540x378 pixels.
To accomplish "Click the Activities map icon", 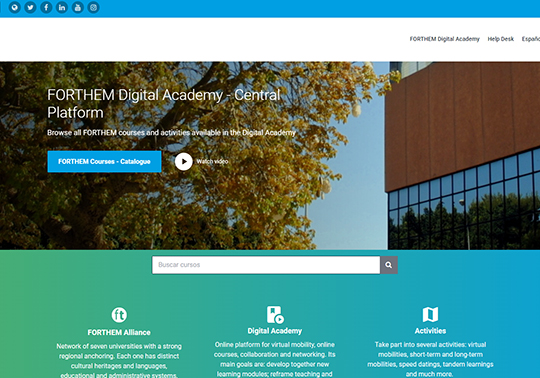I will 430,314.
